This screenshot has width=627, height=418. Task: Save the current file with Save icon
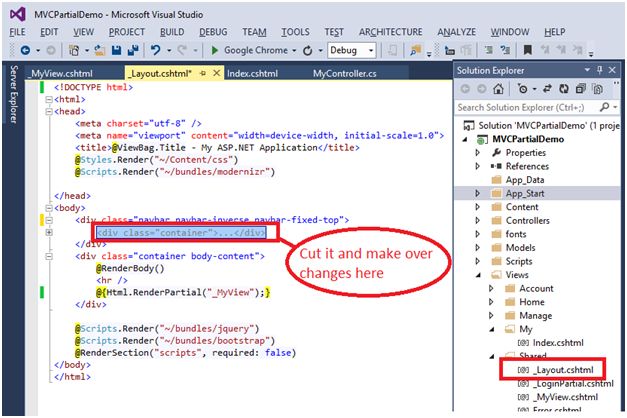pos(116,50)
